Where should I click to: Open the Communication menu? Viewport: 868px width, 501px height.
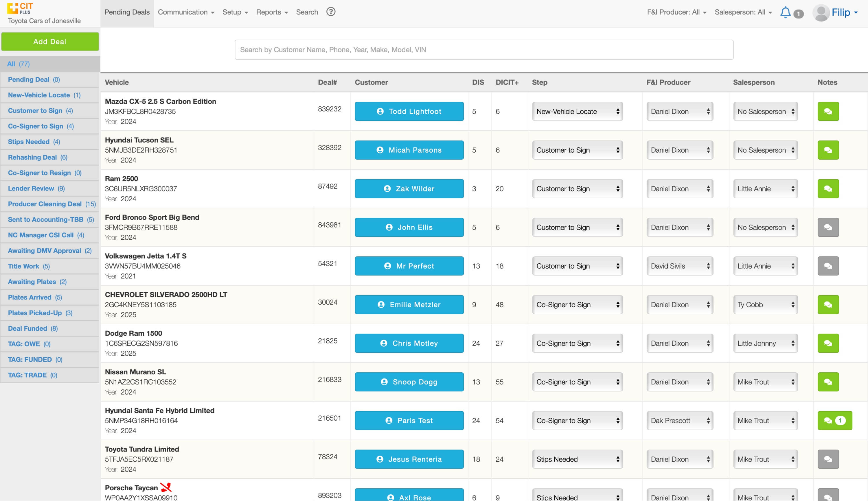click(x=186, y=12)
